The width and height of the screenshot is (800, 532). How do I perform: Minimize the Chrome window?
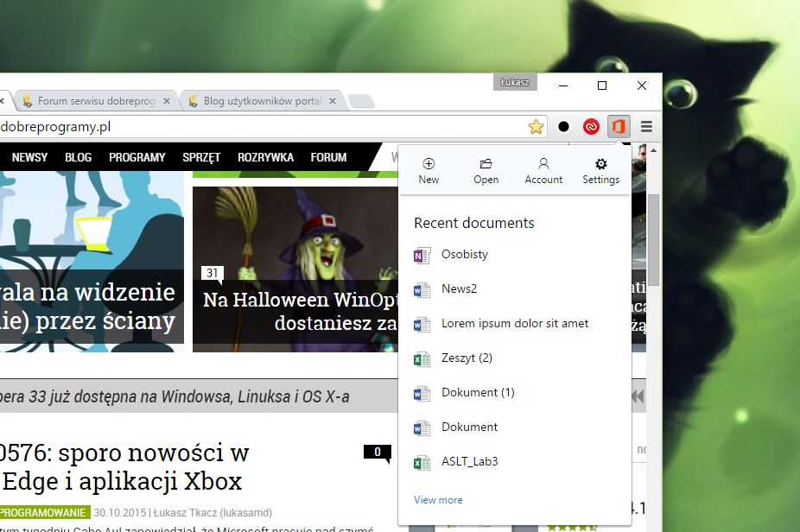563,85
